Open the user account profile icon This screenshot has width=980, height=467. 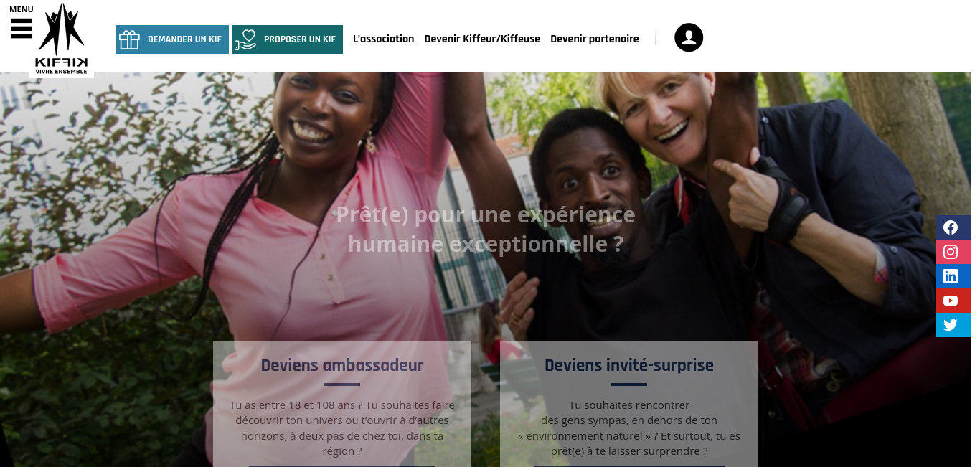click(689, 37)
